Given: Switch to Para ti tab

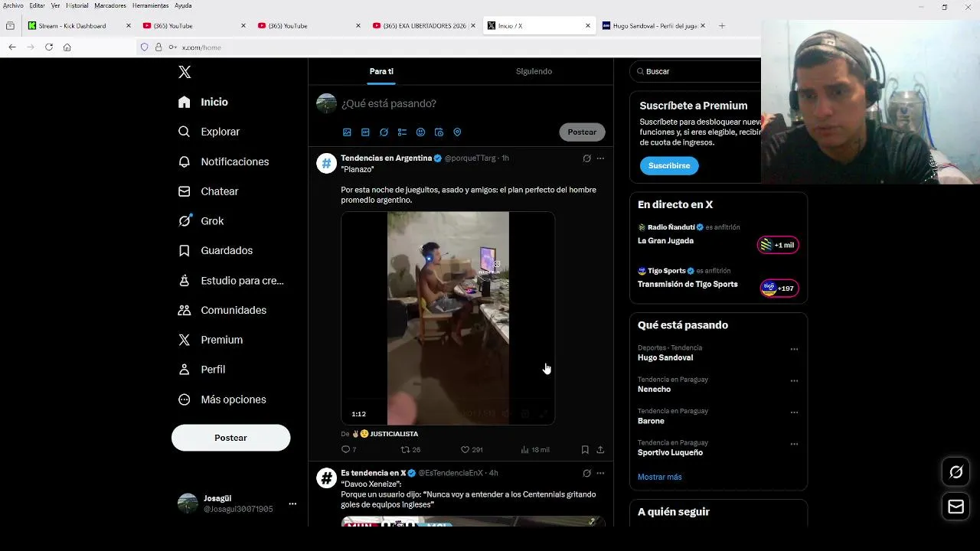Looking at the screenshot, I should tap(381, 71).
